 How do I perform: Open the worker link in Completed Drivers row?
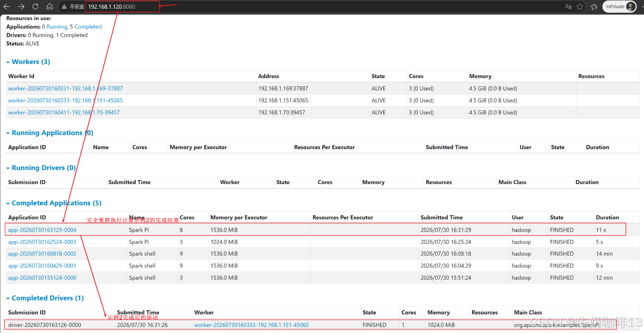point(251,325)
